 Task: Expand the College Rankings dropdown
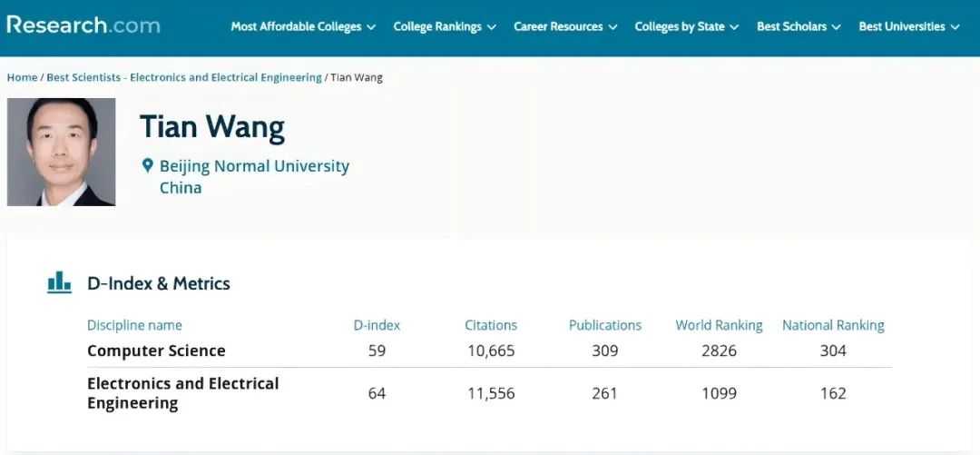[445, 27]
